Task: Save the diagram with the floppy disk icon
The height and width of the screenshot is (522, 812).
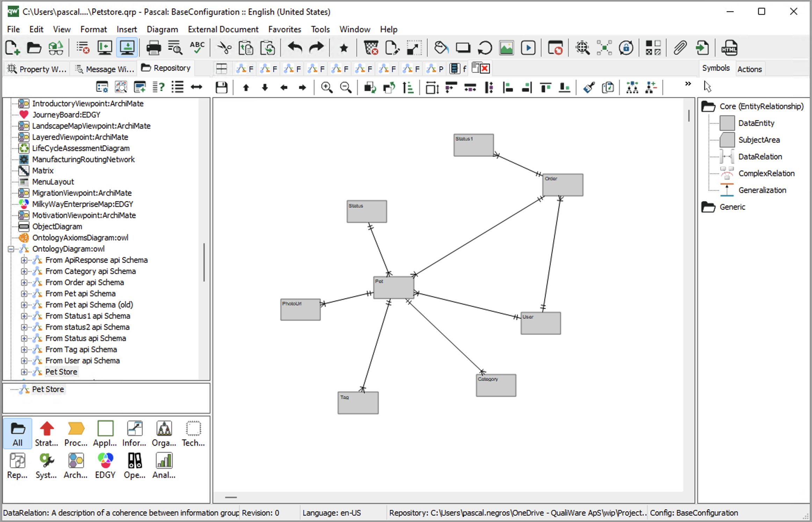Action: 222,87
